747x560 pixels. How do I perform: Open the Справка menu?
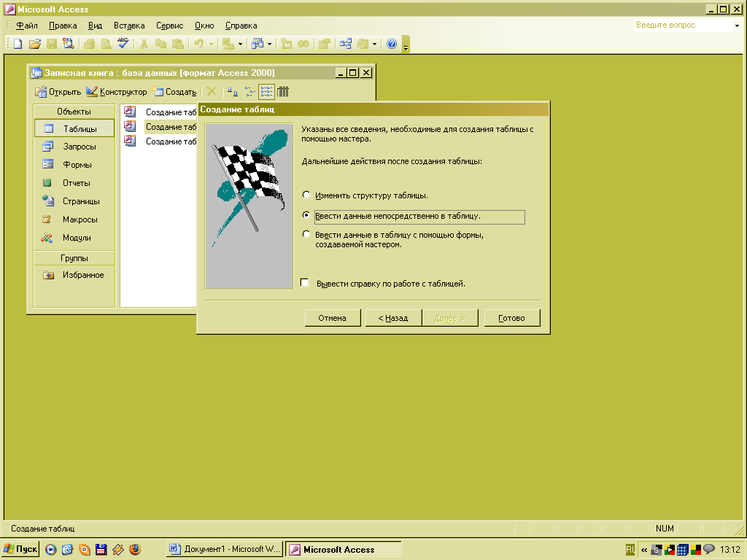coord(241,26)
